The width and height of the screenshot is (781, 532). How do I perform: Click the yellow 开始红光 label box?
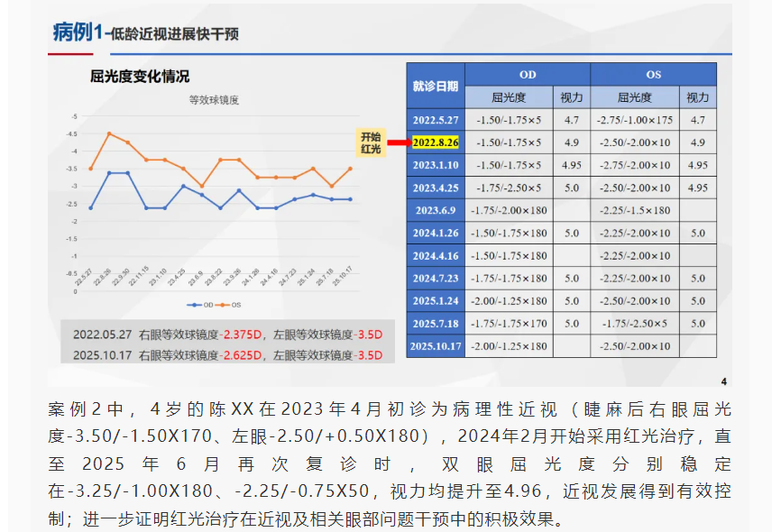pos(370,142)
